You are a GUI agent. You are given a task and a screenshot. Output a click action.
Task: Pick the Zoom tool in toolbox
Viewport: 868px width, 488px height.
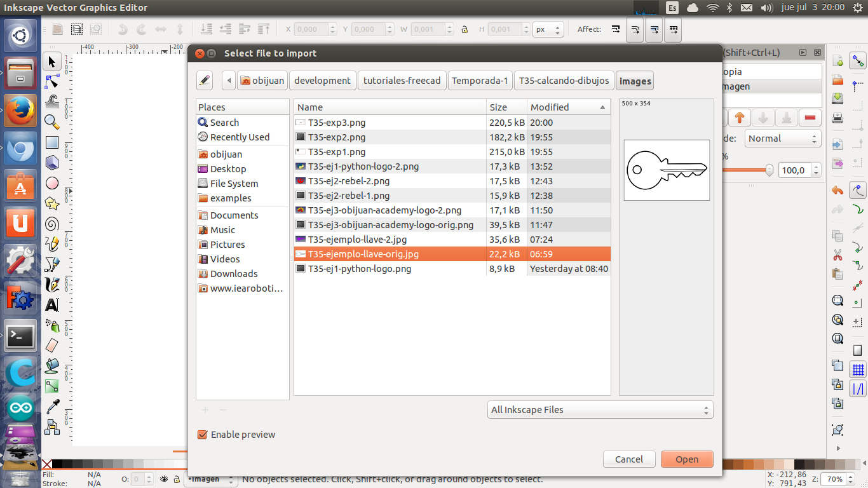(52, 122)
